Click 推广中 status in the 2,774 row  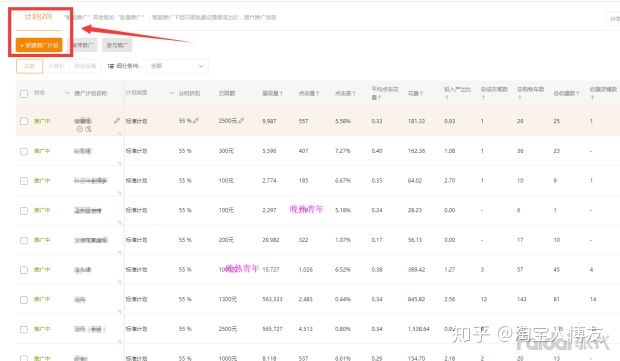(x=42, y=180)
